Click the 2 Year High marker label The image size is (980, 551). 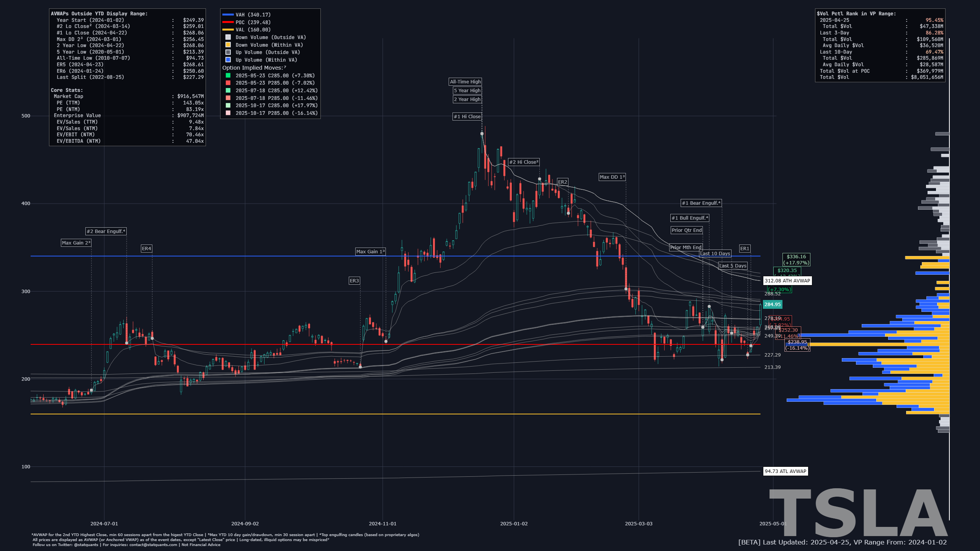(467, 99)
